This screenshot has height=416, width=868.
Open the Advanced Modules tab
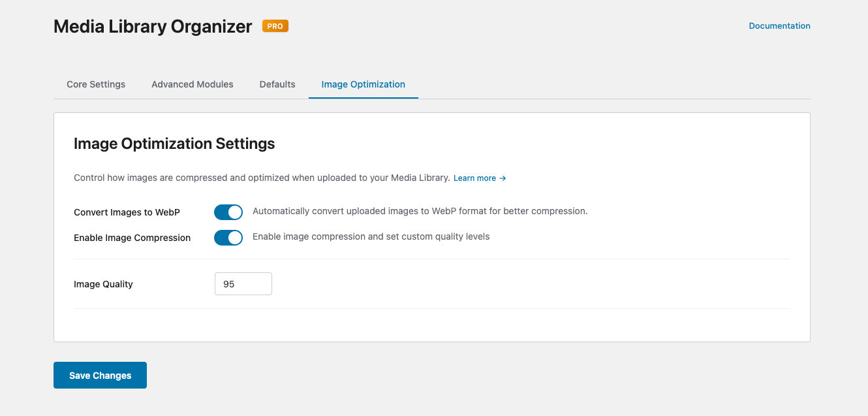(192, 84)
